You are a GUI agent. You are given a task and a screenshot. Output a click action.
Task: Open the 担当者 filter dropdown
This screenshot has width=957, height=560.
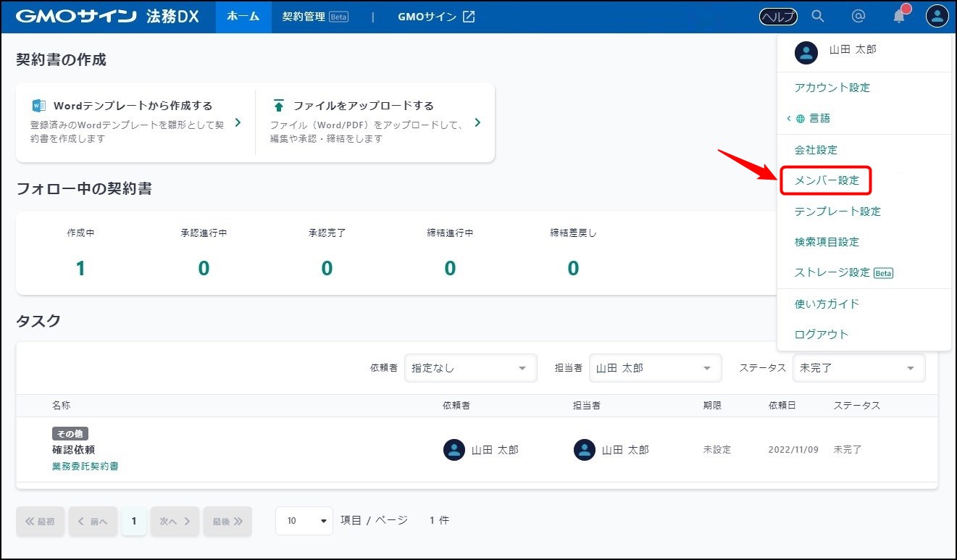click(655, 368)
